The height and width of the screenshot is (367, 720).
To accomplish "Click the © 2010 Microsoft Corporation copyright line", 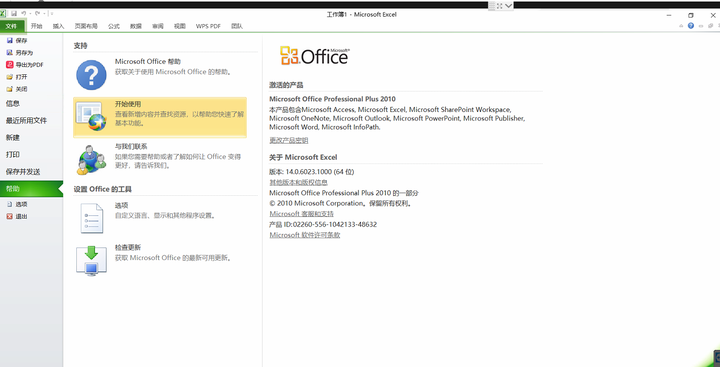I will tap(341, 203).
